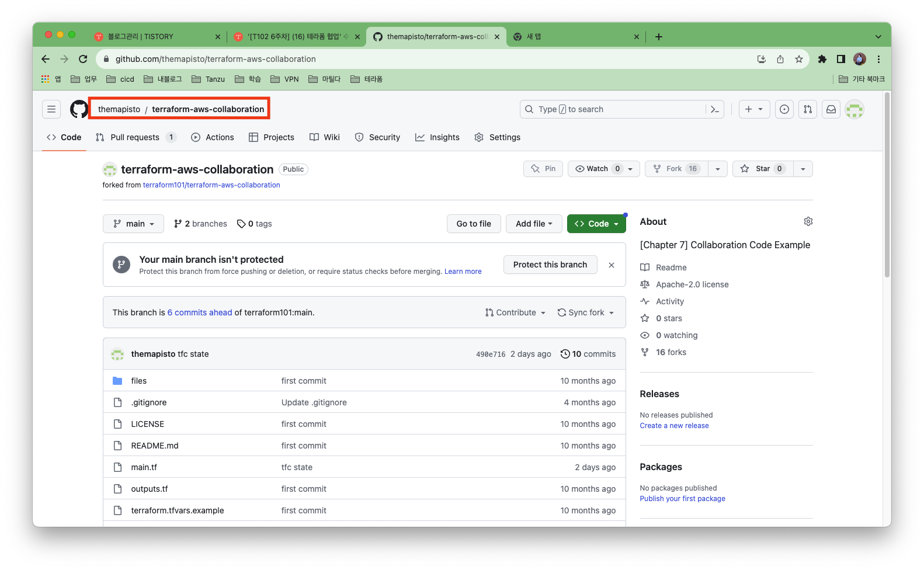Open About settings gear icon
The width and height of the screenshot is (924, 570).
[808, 221]
